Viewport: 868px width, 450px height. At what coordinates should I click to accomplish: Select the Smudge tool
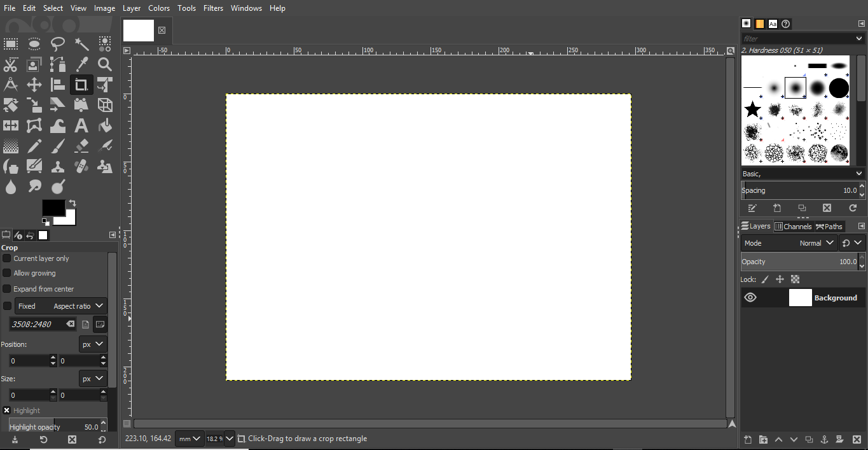[x=34, y=186]
